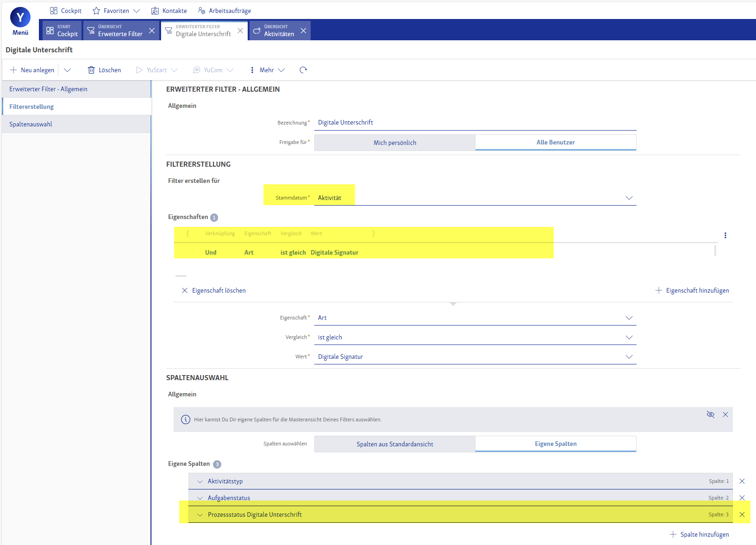Dismiss the info banner with the X icon
756x545 pixels.
[x=725, y=414]
